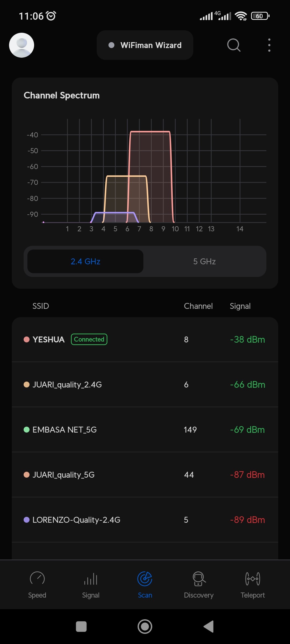Open the three-dot overflow menu

269,45
